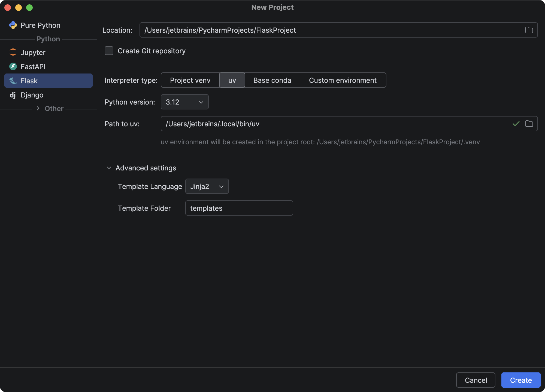
Task: Enable Create Git repository checkbox
Action: pyautogui.click(x=109, y=51)
